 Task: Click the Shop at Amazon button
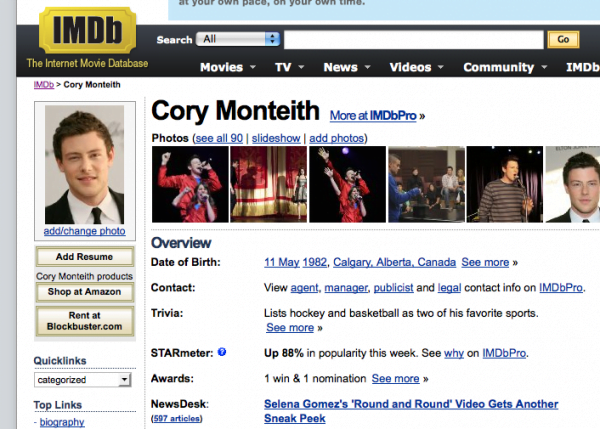85,292
